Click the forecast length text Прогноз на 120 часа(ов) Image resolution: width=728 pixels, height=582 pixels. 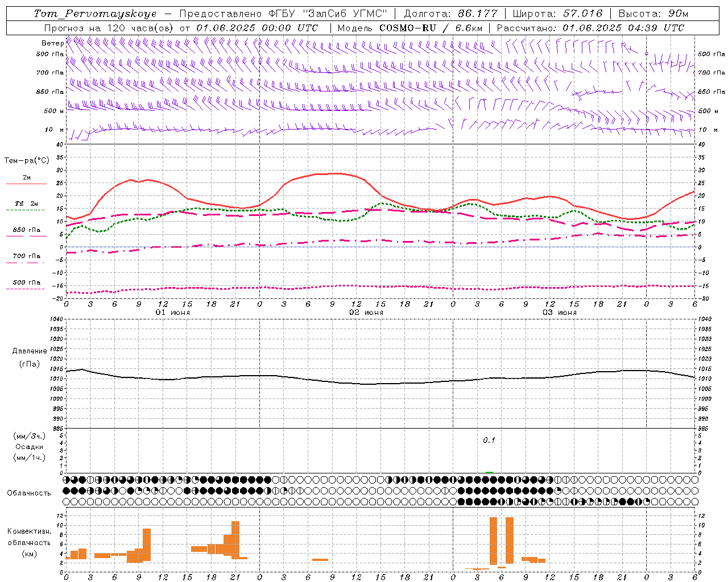click(x=109, y=27)
